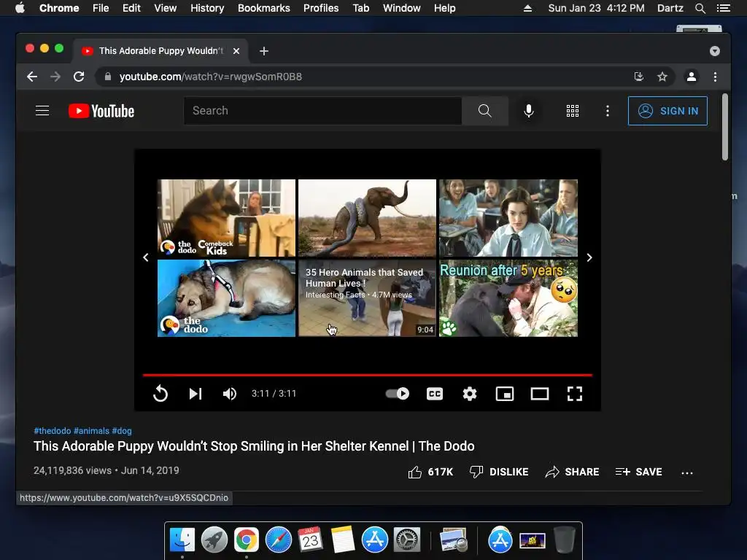747x560 pixels.
Task: Open Spotlight search in menu bar
Action: pos(700,8)
